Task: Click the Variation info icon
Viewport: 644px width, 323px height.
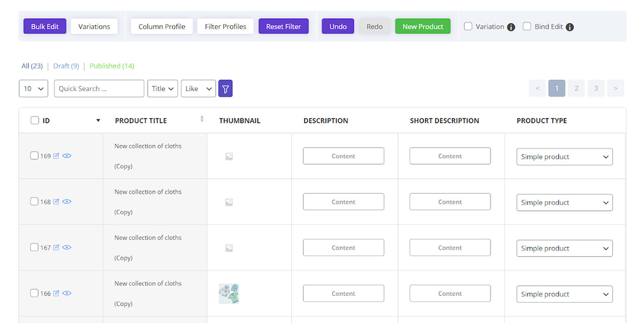Action: 511,27
